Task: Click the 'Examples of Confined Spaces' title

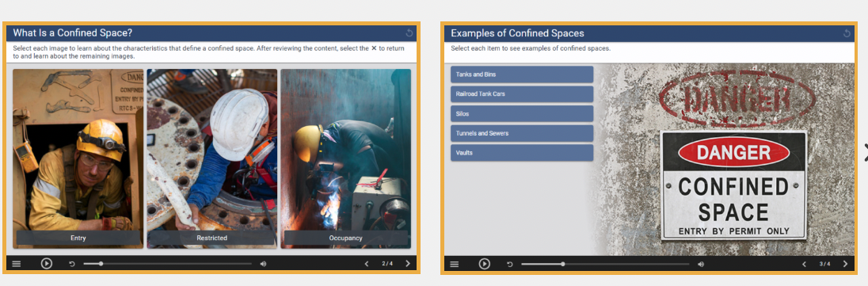Action: (x=517, y=32)
